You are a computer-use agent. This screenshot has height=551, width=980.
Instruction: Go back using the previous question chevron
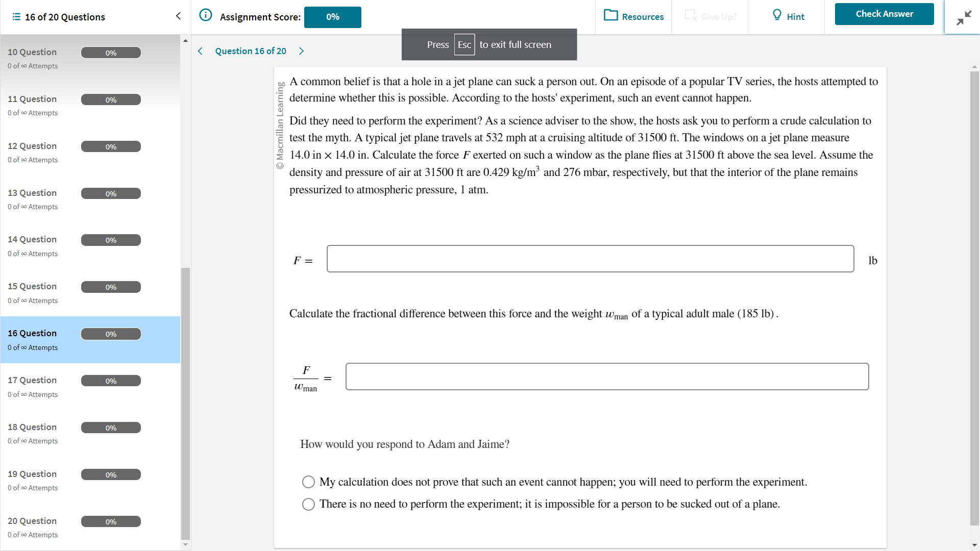[200, 51]
